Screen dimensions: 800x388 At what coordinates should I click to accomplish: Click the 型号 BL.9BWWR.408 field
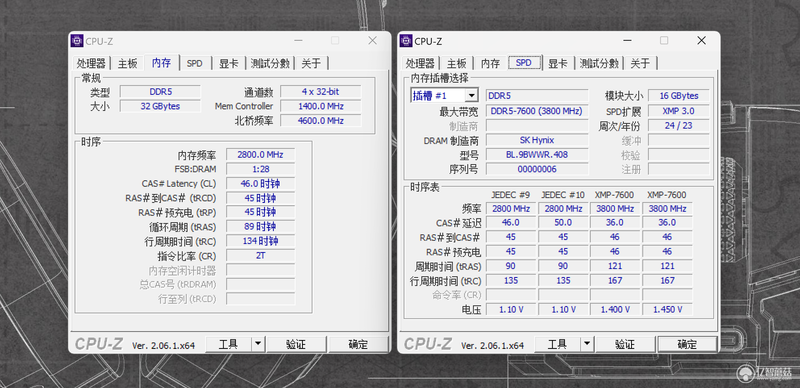537,155
